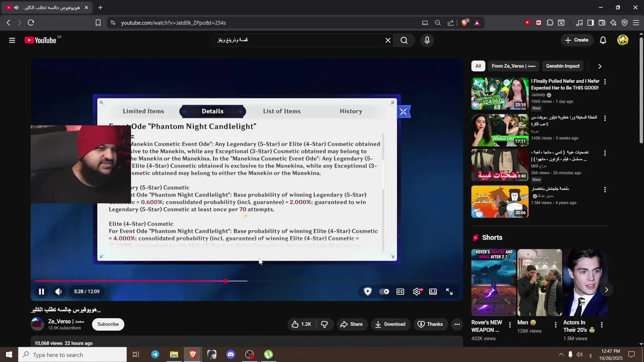Screen dimensions: 644x362
Task: Open options for the 145K views video
Action: (x=605, y=118)
